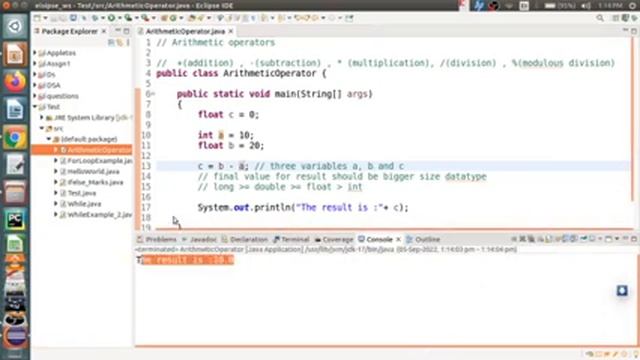Expand the Assign1 project
This screenshot has height=360, width=640.
(35, 63)
